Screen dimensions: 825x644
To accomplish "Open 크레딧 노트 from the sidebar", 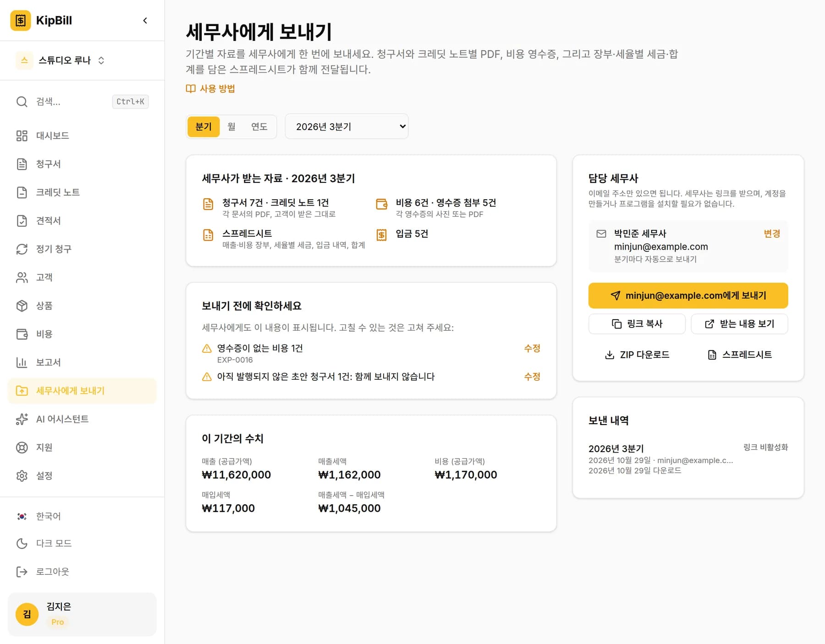I will tap(82, 192).
